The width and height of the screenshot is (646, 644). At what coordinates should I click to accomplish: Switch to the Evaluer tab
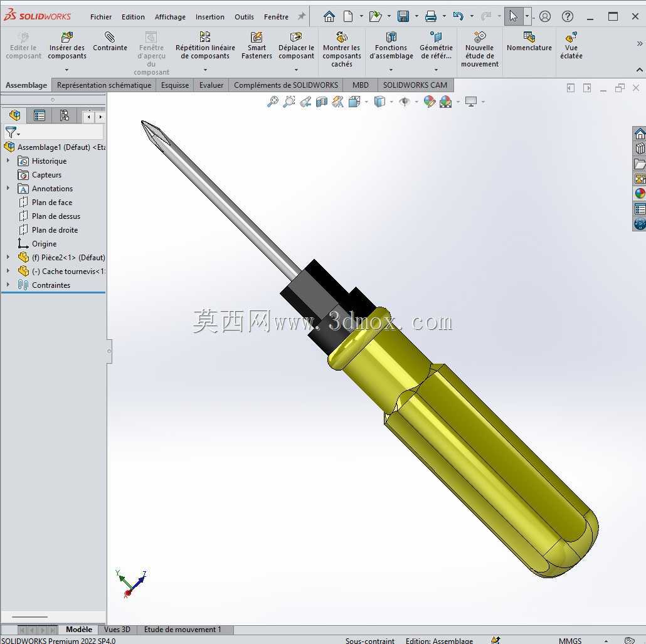tap(211, 85)
